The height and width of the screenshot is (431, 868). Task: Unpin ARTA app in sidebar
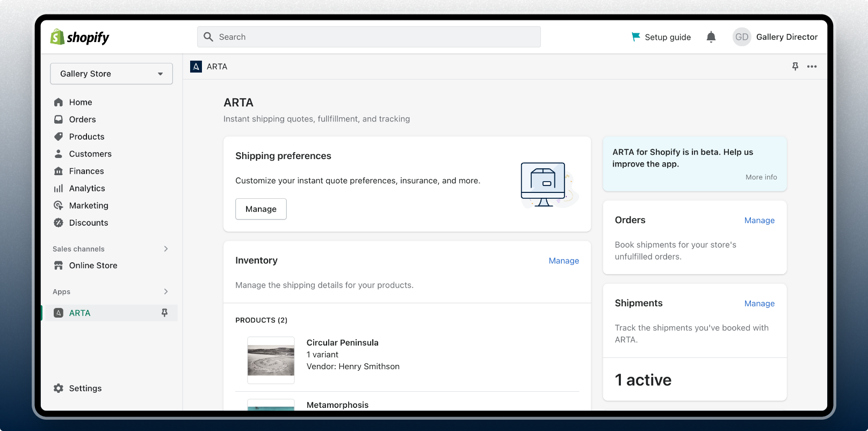click(165, 313)
